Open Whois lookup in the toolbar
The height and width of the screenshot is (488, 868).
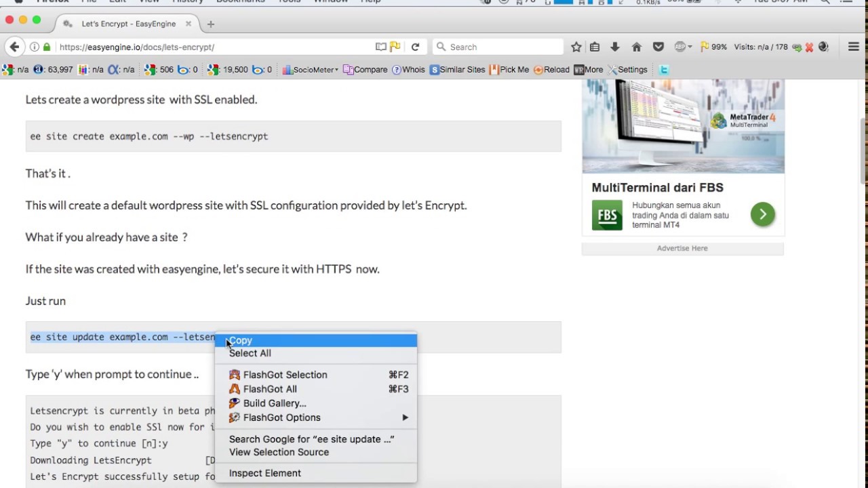tap(408, 69)
